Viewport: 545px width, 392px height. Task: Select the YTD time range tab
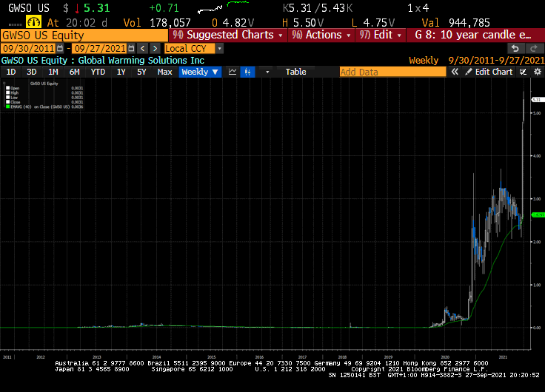pyautogui.click(x=98, y=72)
